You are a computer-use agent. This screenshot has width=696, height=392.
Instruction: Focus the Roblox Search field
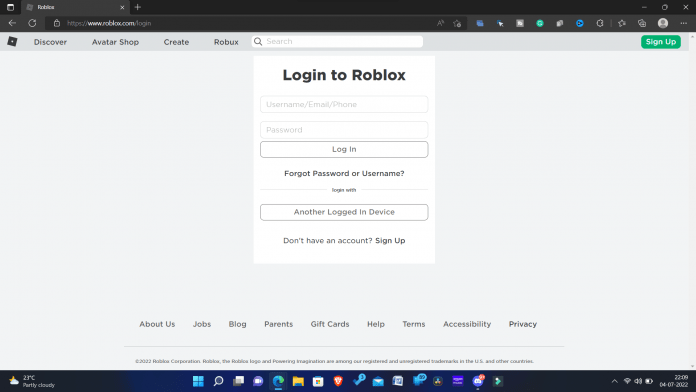(337, 41)
